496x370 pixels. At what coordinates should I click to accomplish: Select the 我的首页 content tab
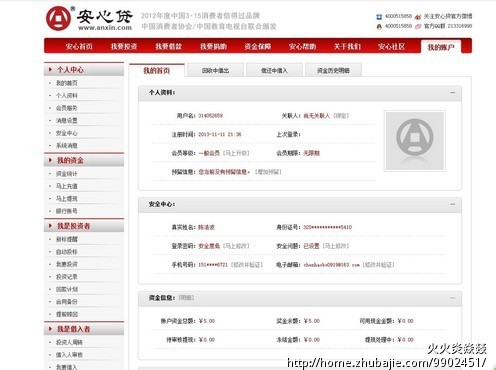[156, 70]
